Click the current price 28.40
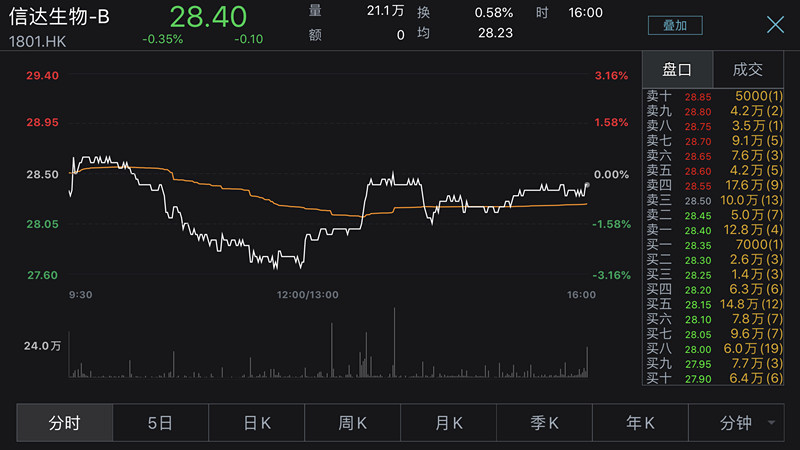 [208, 16]
